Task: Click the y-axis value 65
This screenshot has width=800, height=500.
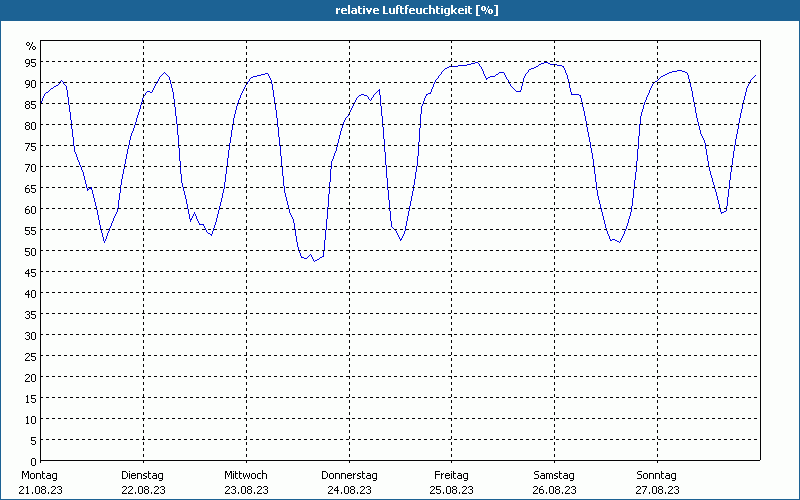Action: [31, 188]
